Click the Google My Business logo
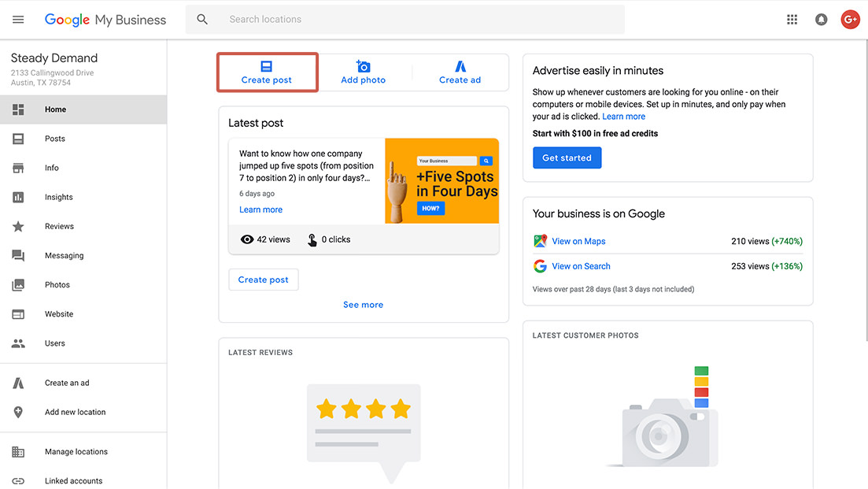 click(105, 20)
